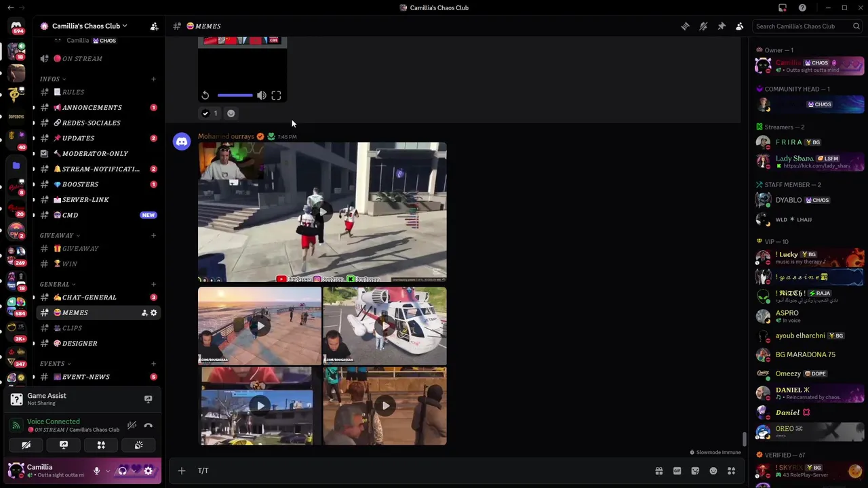
Task: Open the inbox icon in title bar
Action: click(x=783, y=7)
